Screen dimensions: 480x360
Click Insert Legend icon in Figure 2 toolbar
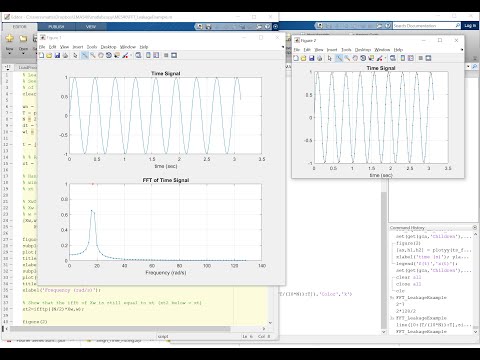click(411, 58)
